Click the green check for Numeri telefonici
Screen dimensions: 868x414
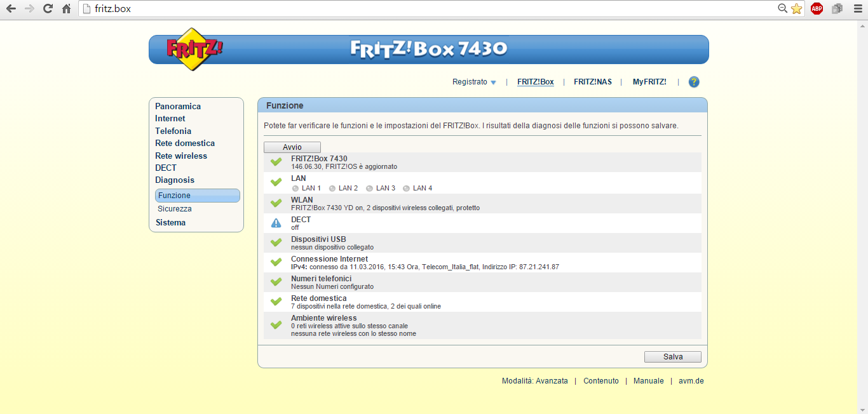point(276,282)
